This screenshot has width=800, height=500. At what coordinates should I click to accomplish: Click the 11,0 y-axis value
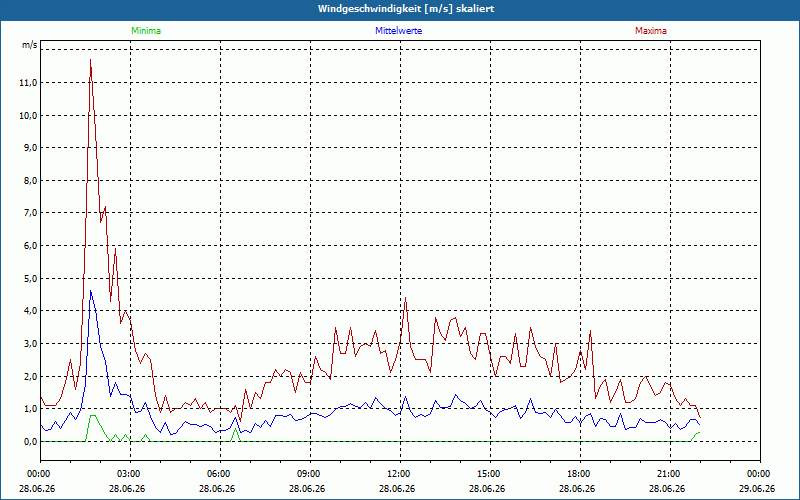tap(28, 83)
